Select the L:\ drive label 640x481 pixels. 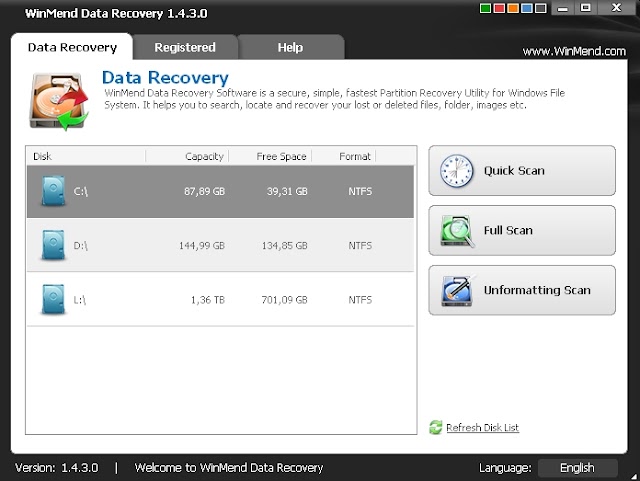tap(80, 300)
